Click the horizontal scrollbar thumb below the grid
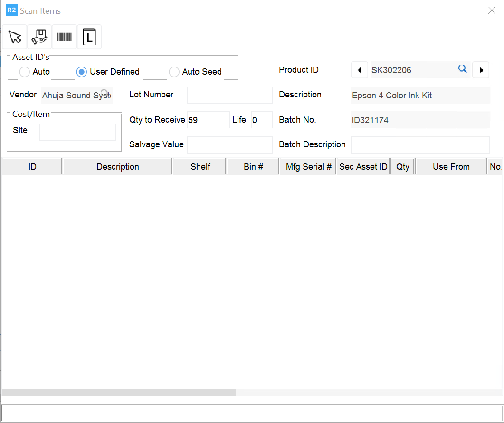 [119, 393]
